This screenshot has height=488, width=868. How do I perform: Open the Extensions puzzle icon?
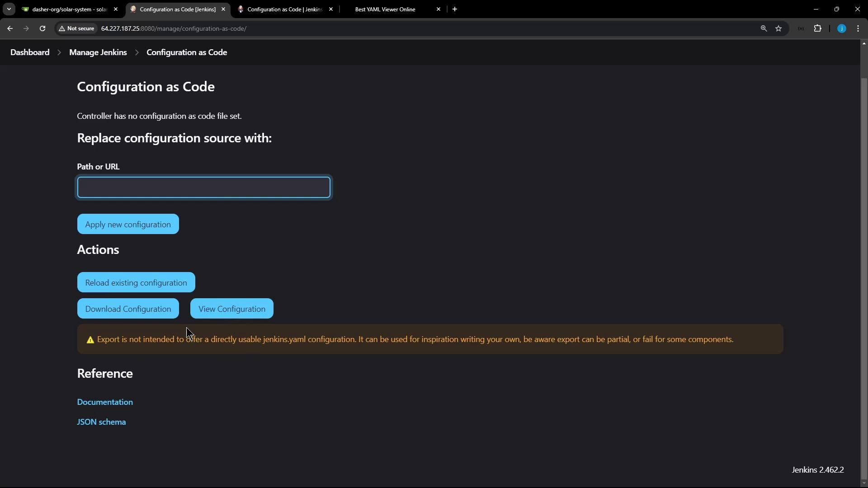817,28
